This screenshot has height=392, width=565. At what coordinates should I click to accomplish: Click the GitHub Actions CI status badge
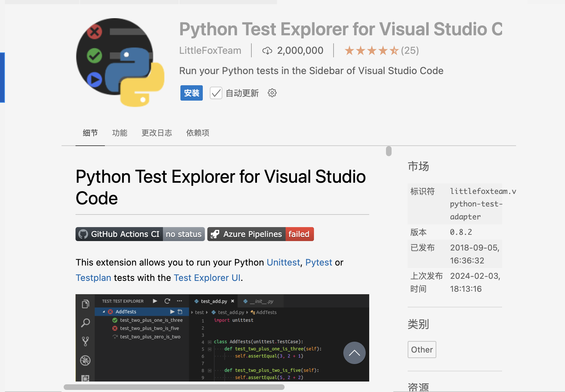(x=140, y=234)
